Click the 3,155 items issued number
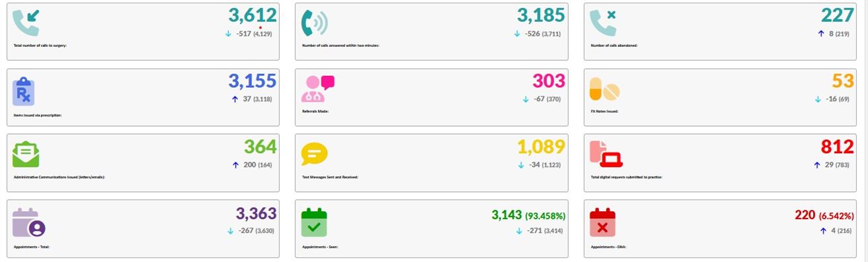868x262 pixels. (x=253, y=81)
